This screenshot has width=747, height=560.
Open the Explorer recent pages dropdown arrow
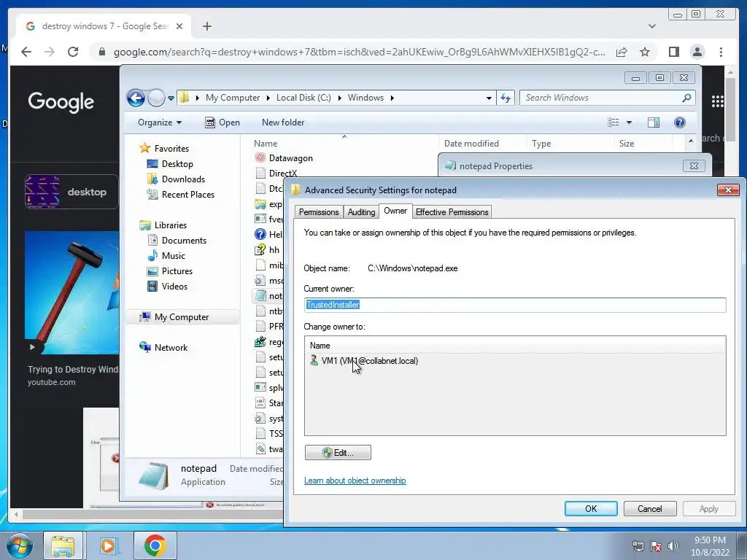click(x=171, y=98)
